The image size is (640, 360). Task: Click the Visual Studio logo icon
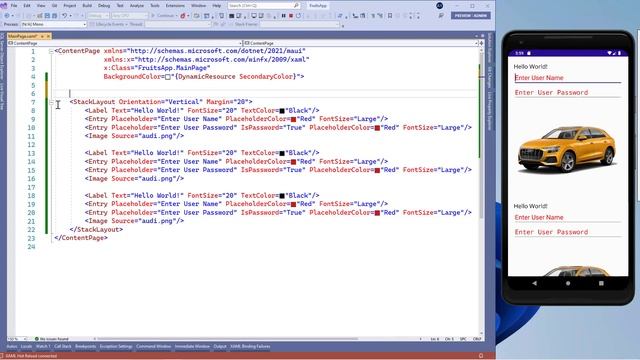(x=4, y=6)
